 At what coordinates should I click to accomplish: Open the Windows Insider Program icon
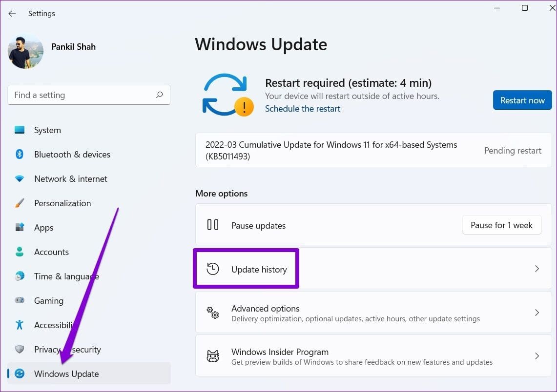click(x=212, y=355)
